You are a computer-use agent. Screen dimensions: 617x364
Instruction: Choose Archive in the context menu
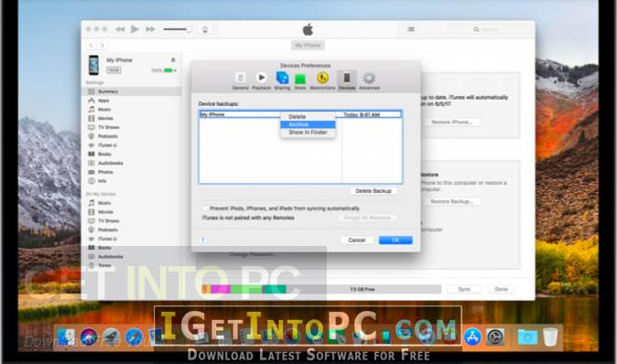click(x=308, y=124)
